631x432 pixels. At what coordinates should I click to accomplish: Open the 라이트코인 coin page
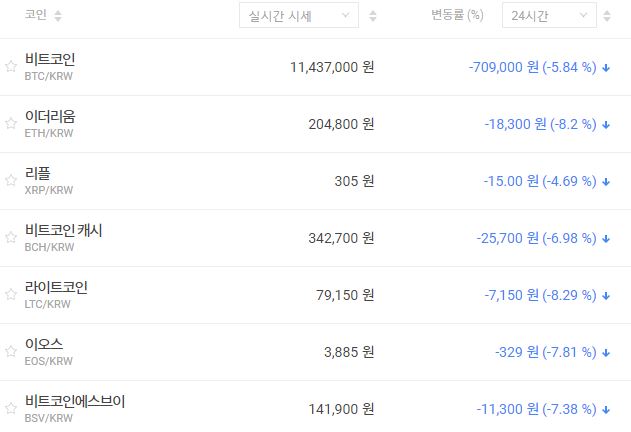pos(56,288)
